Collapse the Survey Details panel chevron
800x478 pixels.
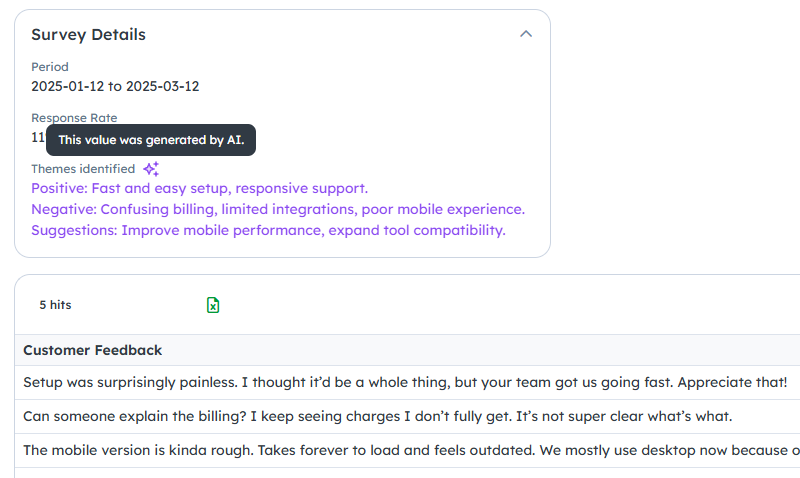tap(526, 34)
